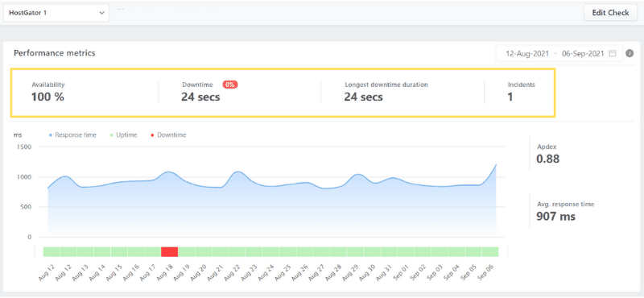Click the incidents count of 1
The width and height of the screenshot is (644, 298).
coord(510,97)
